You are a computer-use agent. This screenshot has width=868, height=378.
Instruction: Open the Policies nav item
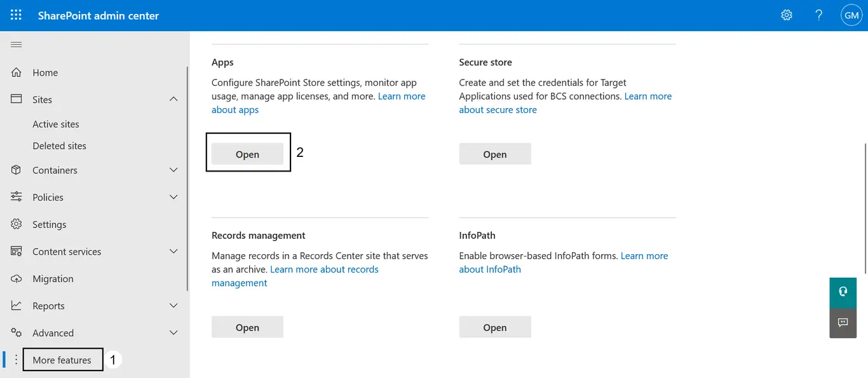48,198
